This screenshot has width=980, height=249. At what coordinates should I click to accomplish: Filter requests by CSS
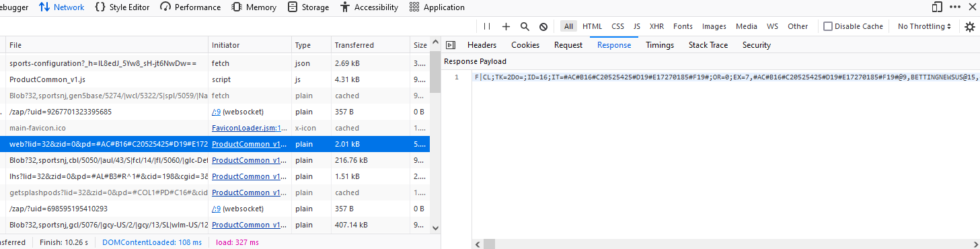(617, 26)
